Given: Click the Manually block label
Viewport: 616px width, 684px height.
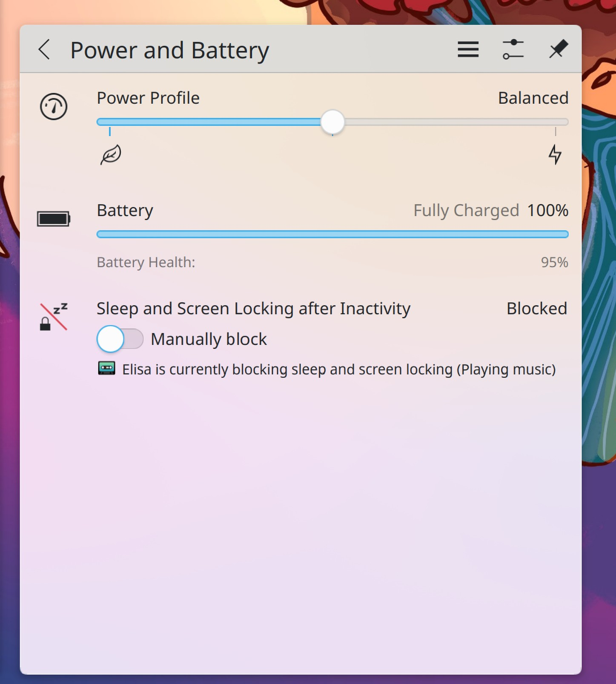Looking at the screenshot, I should 209,340.
